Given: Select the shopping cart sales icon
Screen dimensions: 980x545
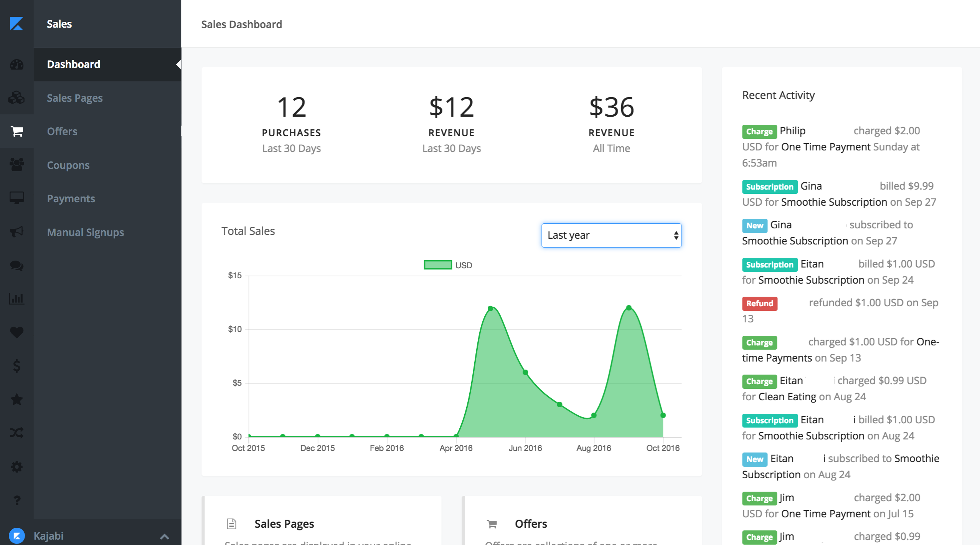Looking at the screenshot, I should pyautogui.click(x=16, y=131).
